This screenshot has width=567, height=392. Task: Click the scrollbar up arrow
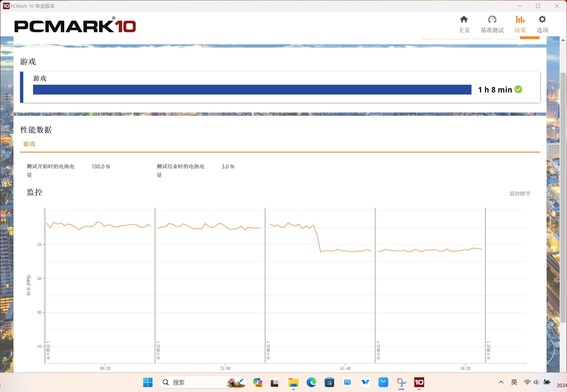click(563, 40)
